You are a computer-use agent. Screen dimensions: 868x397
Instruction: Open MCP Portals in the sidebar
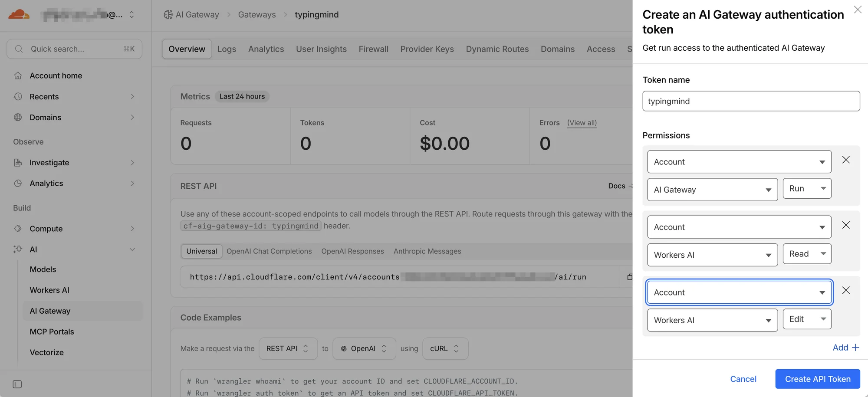[52, 331]
